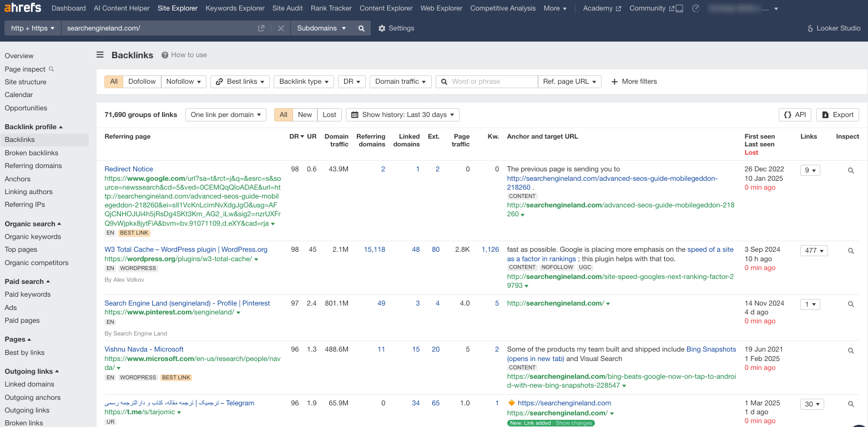Collapse the Paid search sidebar section
This screenshot has width=868, height=427.
pyautogui.click(x=27, y=282)
